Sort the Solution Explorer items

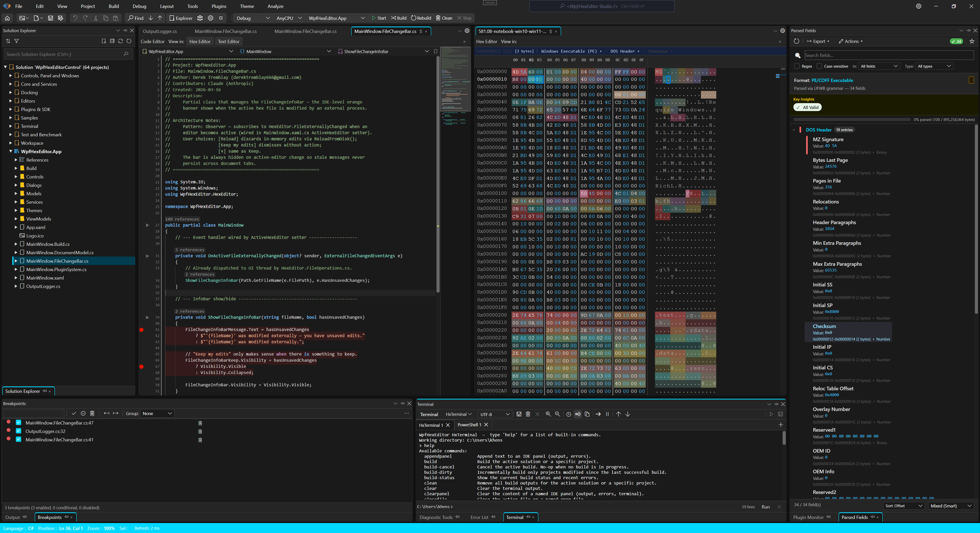click(8, 41)
